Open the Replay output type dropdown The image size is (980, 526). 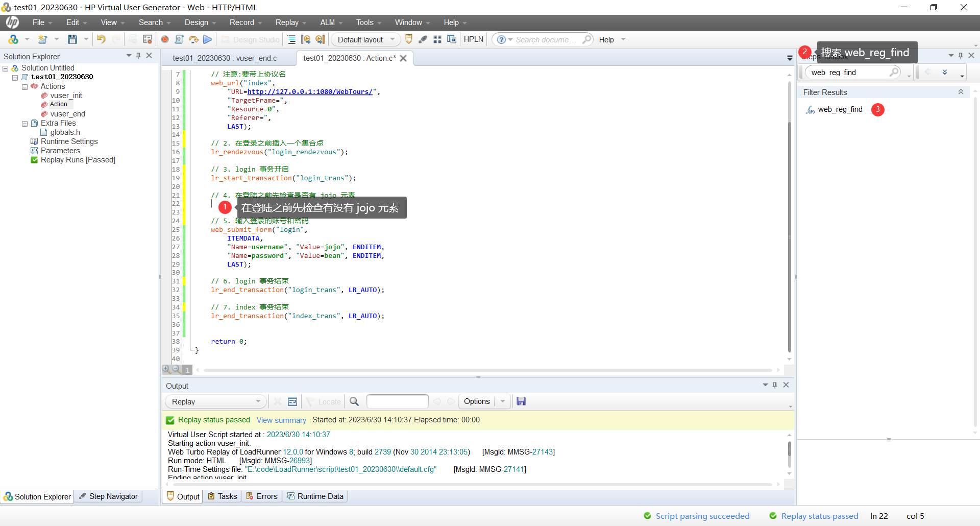216,402
